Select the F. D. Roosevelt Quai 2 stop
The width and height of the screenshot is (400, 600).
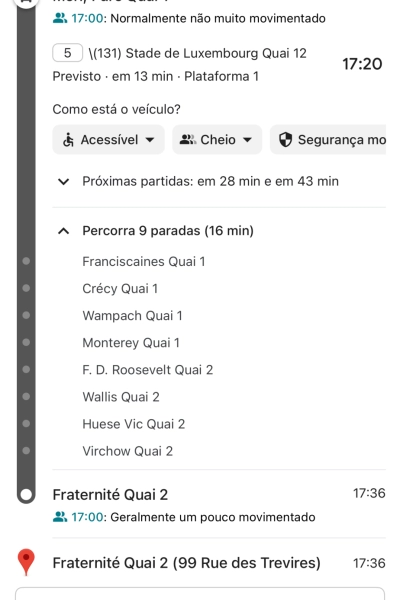click(148, 370)
